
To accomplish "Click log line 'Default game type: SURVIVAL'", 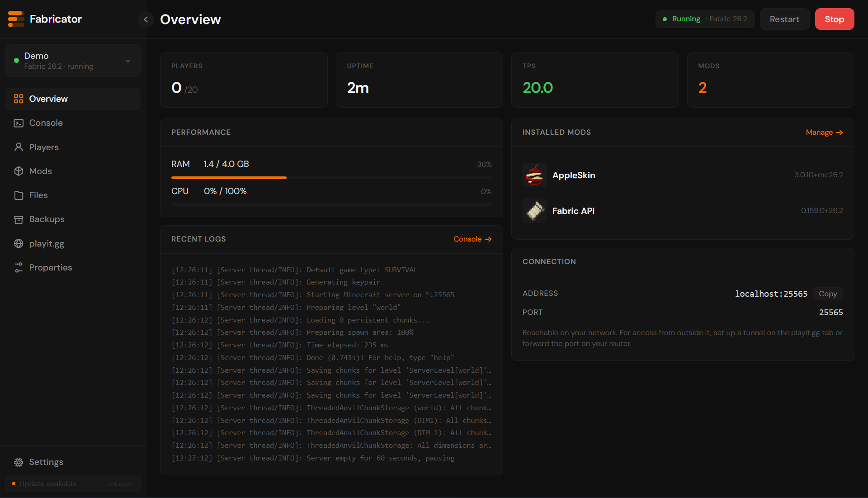I will [294, 270].
